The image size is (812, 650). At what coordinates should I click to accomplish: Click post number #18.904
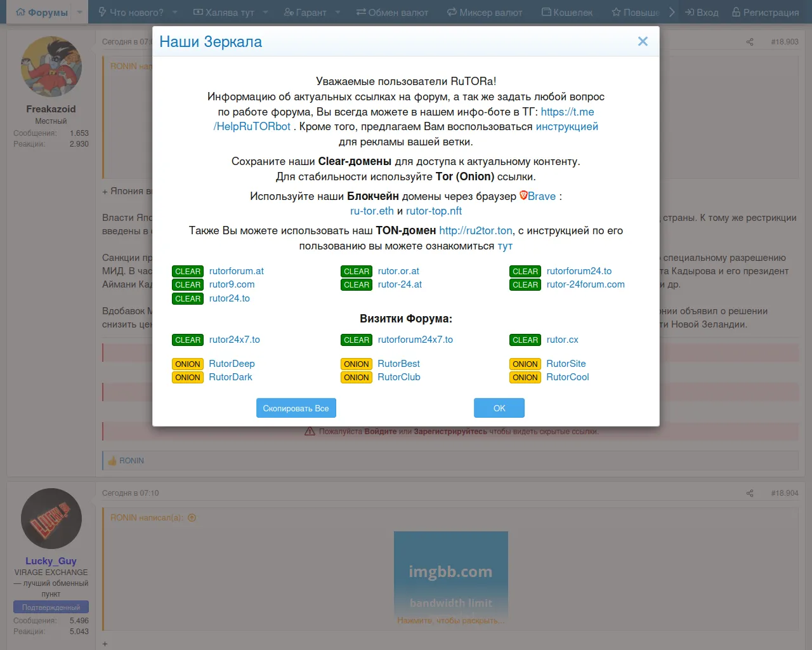[x=785, y=493]
